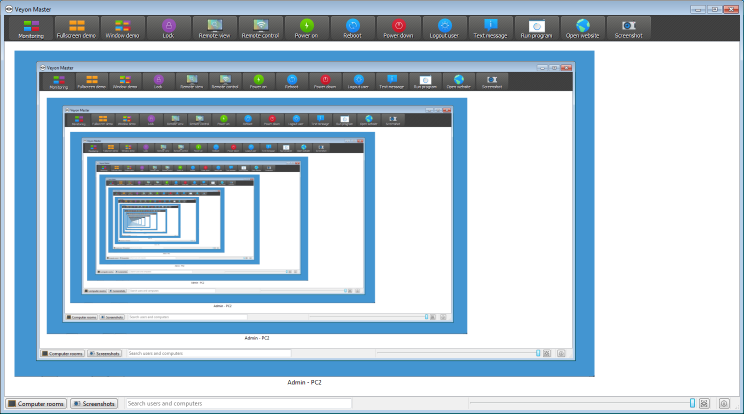Viewport: 744px width, 414px height.
Task: Start a Fullscreen demo
Action: 76,28
